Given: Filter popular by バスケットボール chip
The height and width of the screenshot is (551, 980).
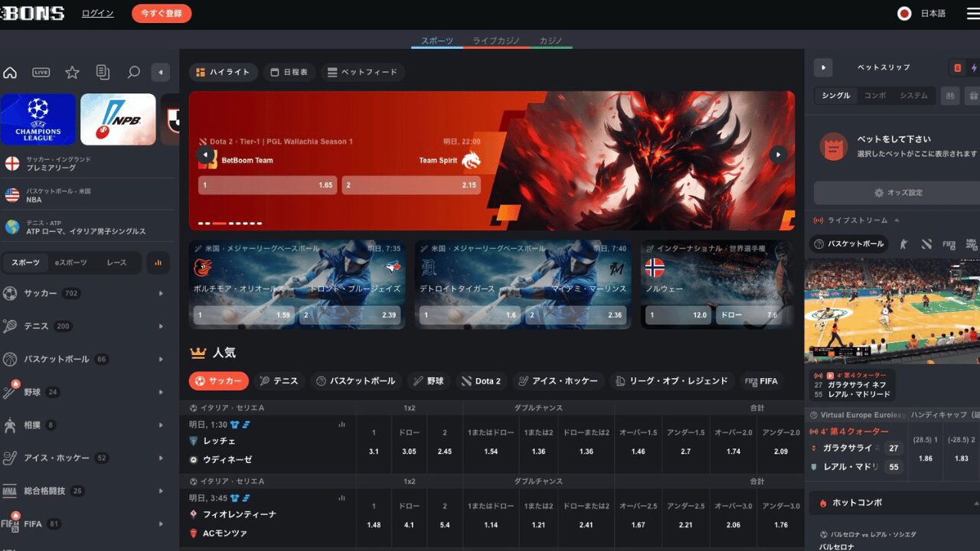Looking at the screenshot, I should (356, 381).
